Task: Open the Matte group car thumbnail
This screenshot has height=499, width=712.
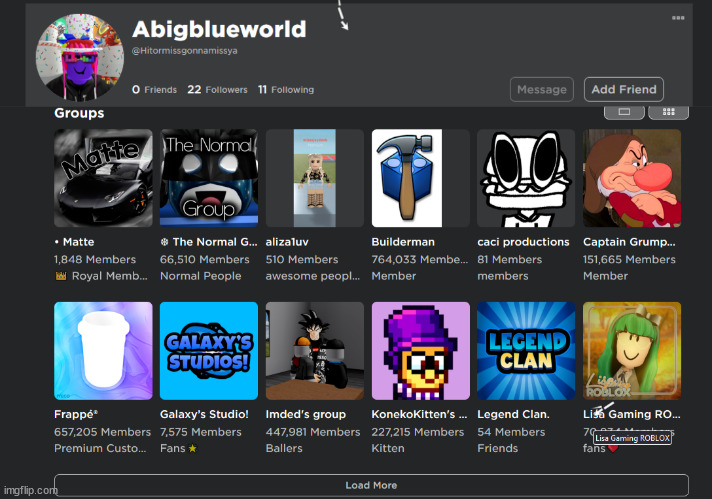Action: pos(103,178)
